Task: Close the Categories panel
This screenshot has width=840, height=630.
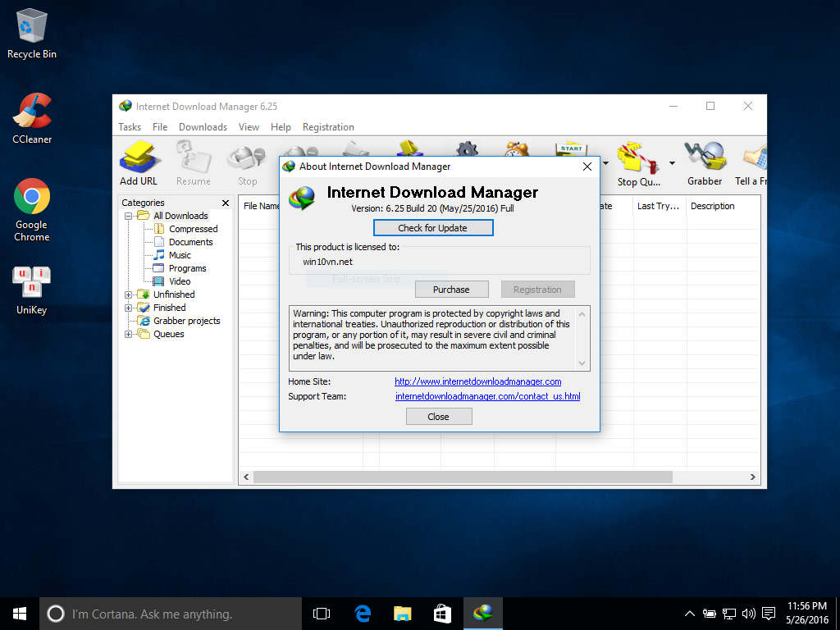Action: [226, 203]
